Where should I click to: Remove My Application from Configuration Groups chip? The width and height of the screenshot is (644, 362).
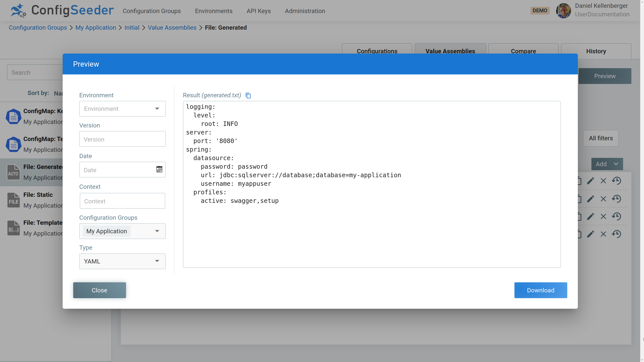[x=106, y=231]
